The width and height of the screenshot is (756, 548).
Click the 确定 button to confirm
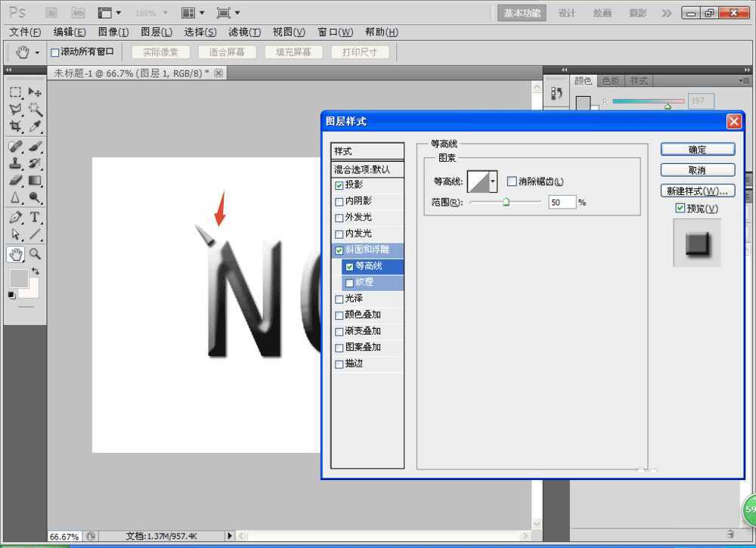pyautogui.click(x=697, y=149)
